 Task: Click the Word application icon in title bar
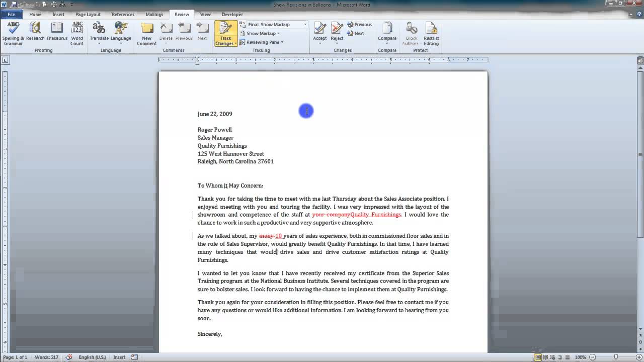click(5, 5)
